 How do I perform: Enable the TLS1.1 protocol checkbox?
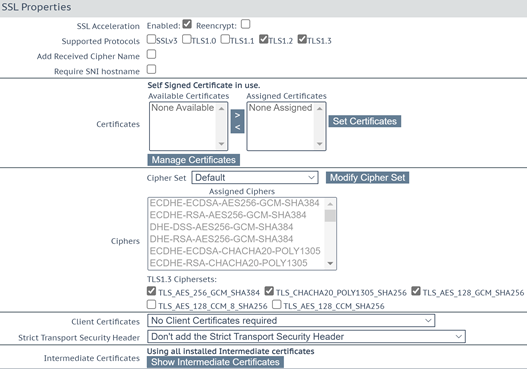(225, 39)
